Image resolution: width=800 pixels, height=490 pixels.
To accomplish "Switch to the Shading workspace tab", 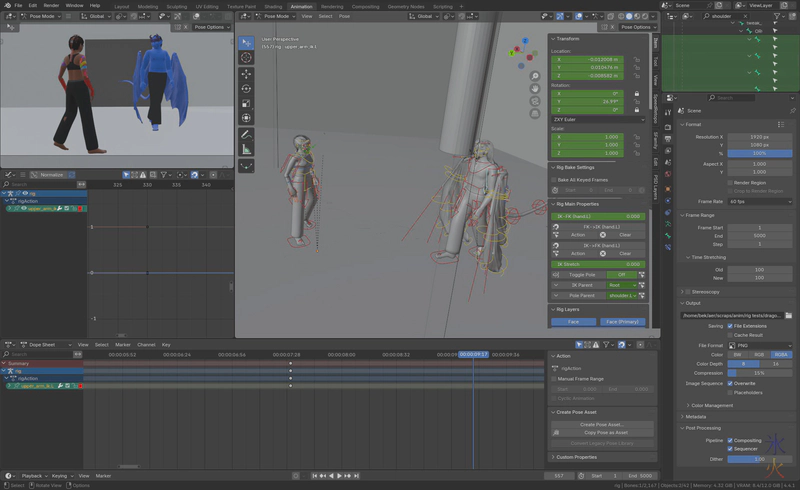I will 273,7.
